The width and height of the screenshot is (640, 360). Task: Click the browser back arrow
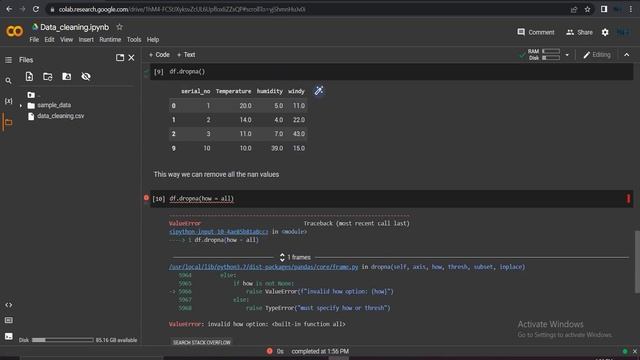[x=9, y=9]
